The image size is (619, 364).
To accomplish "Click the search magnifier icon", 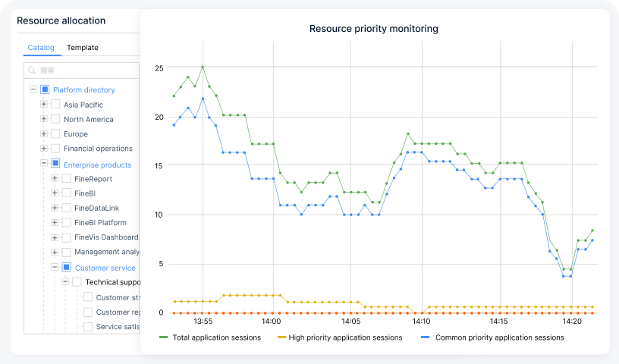I will point(32,71).
